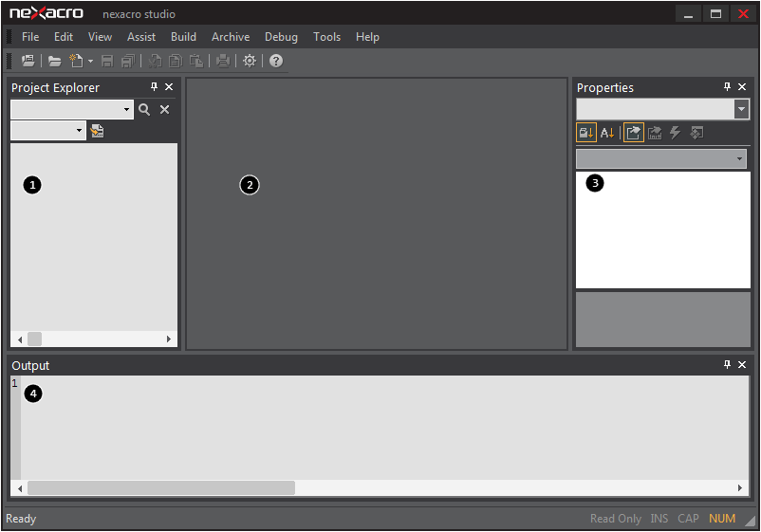The height and width of the screenshot is (532, 761).
Task: Click the Events lightning bolt icon in Properties
Action: 676,133
